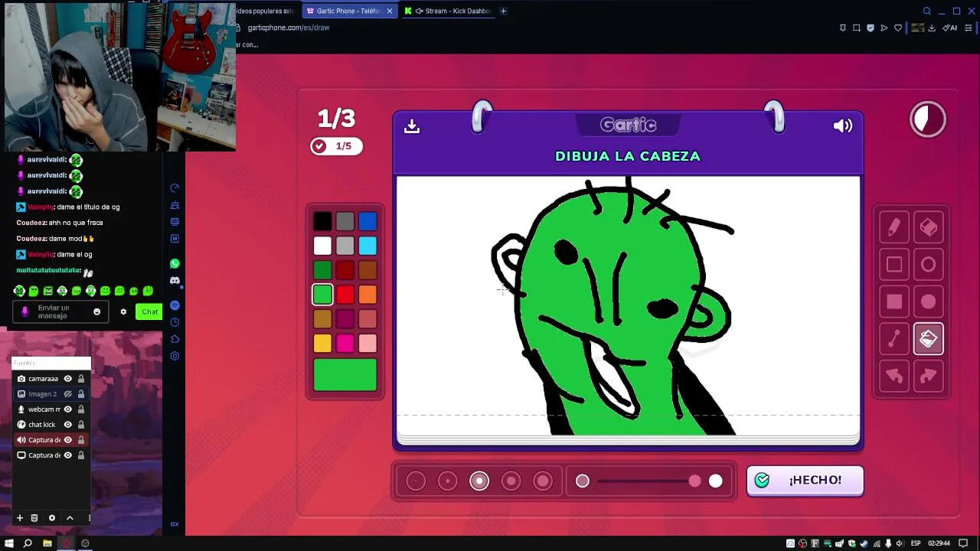Screen dimensions: 980x551
Task: Hide the webcam m source
Action: [x=67, y=409]
